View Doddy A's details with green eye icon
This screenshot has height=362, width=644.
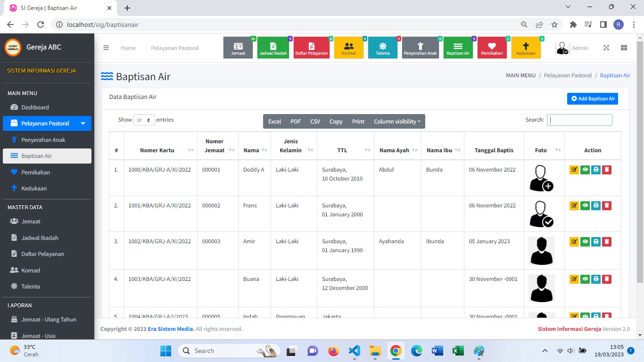click(x=585, y=170)
